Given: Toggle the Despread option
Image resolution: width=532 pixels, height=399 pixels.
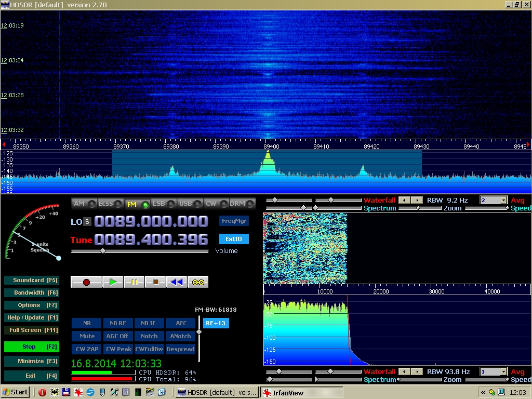Looking at the screenshot, I should pos(180,349).
